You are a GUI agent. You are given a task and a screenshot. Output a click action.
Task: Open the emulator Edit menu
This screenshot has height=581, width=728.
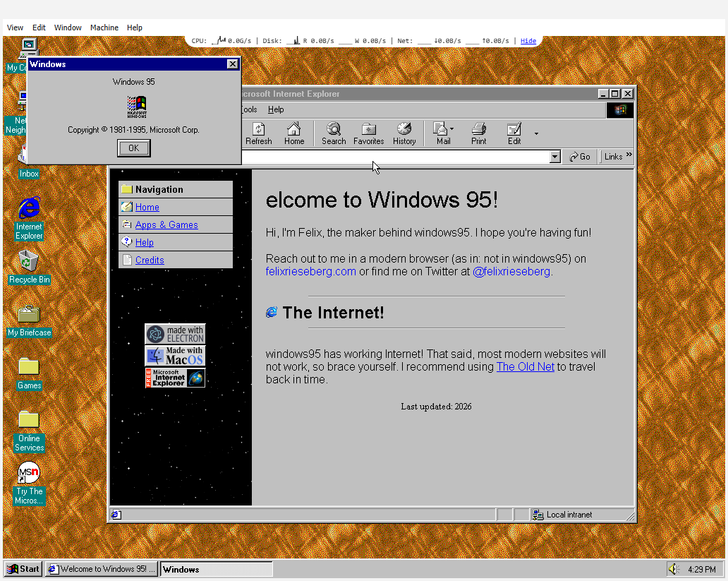39,28
